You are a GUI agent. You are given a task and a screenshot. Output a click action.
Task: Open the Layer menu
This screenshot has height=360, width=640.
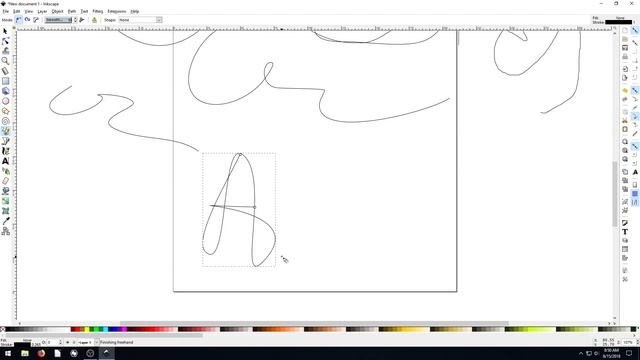[x=42, y=11]
